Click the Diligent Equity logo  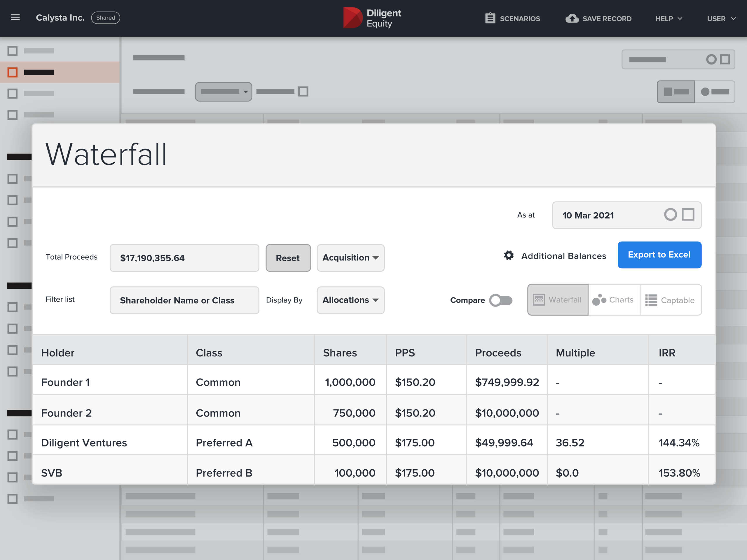pyautogui.click(x=372, y=18)
